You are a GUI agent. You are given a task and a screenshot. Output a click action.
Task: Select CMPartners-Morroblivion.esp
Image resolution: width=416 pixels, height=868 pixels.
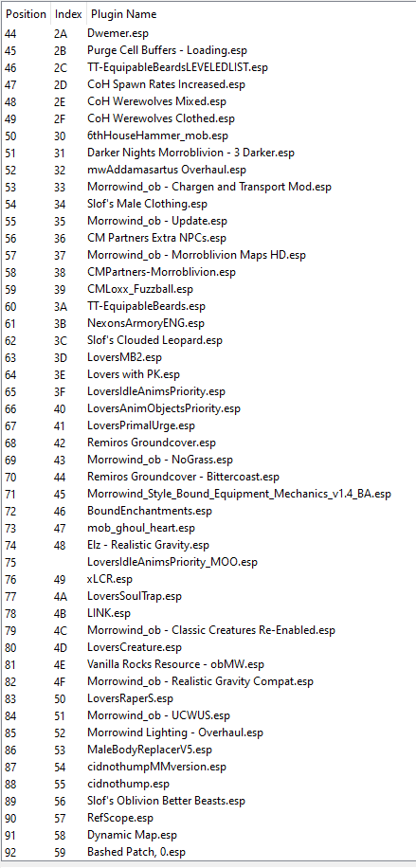[161, 272]
